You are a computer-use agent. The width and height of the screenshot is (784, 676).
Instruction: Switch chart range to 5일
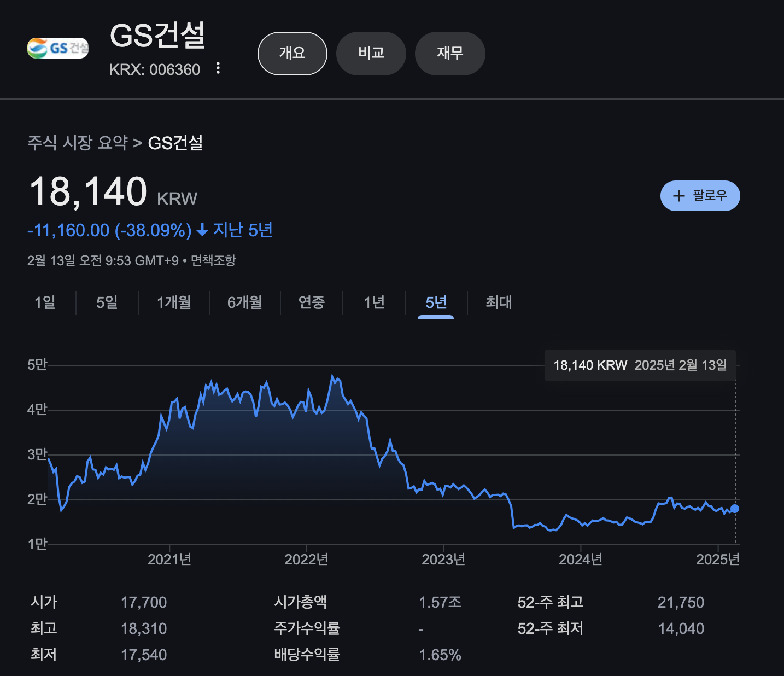107,302
